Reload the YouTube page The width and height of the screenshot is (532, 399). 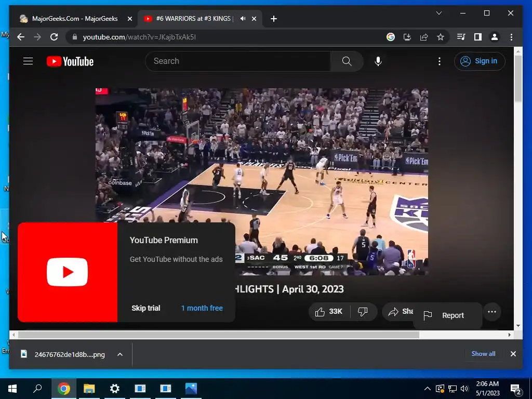tap(54, 37)
